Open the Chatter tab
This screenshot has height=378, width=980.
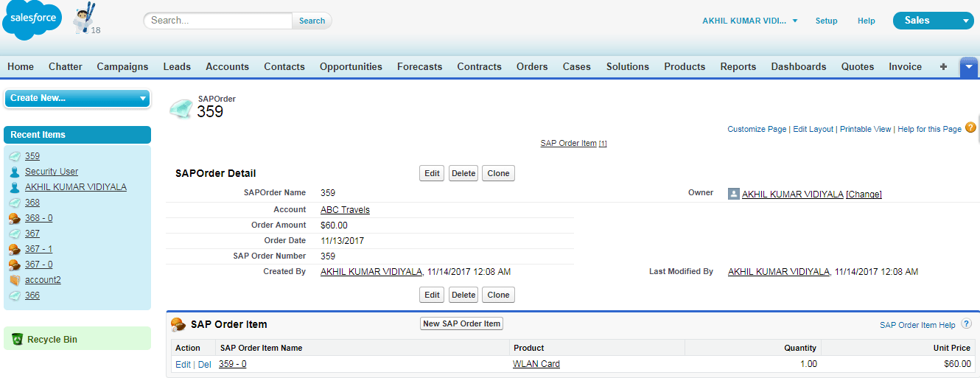click(x=66, y=66)
